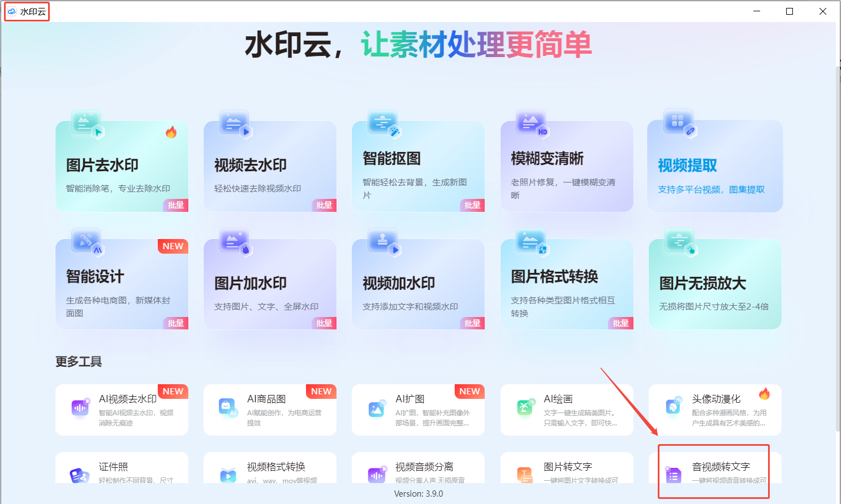
Task: Select the 视频提取 video extraction tool
Action: tap(714, 164)
